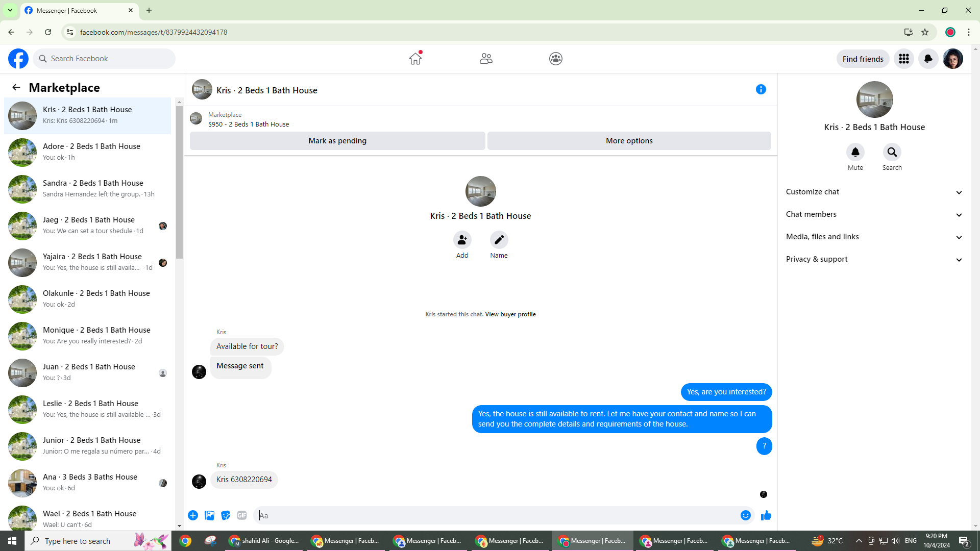This screenshot has height=551, width=980.
Task: Edit the chat name pencil icon
Action: pyautogui.click(x=499, y=240)
